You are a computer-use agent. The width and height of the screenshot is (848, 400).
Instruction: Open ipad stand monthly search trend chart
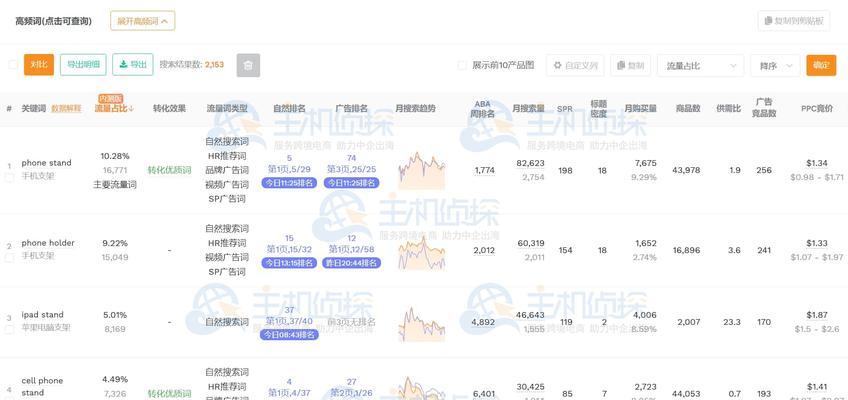click(x=421, y=324)
